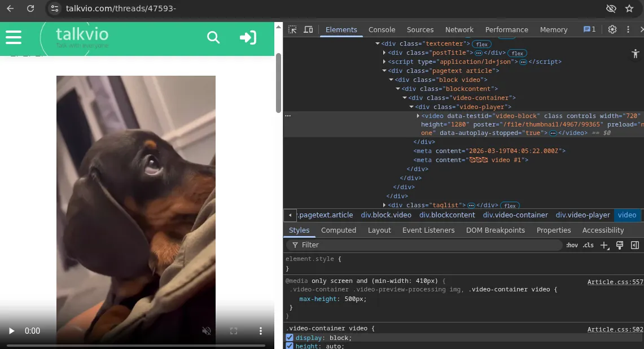This screenshot has height=349, width=644.
Task: Open the talkvio search icon
Action: [x=213, y=37]
